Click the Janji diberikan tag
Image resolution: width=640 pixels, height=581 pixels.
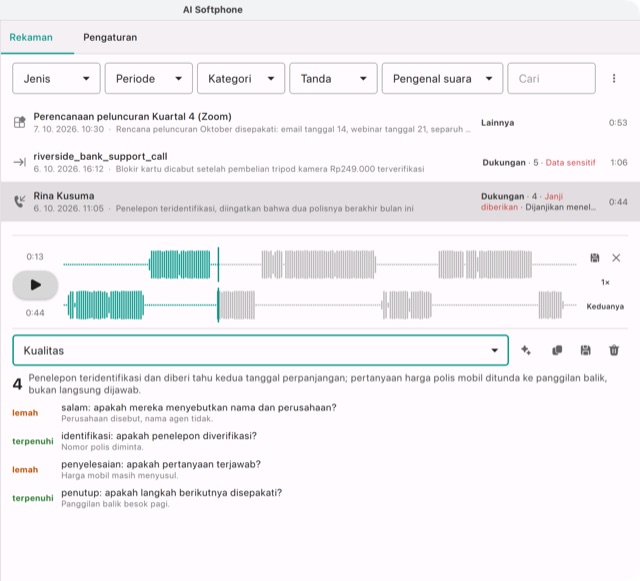point(522,202)
